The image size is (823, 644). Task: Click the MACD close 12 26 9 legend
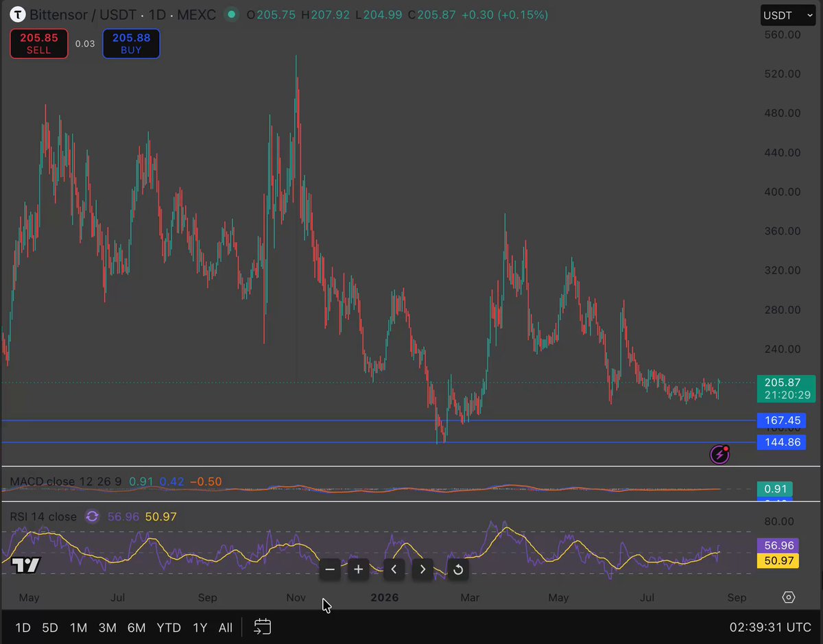(66, 482)
